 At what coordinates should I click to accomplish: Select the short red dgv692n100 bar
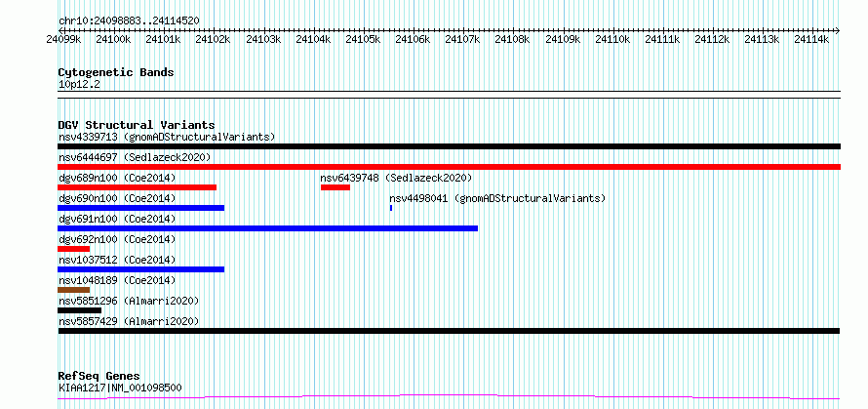(73, 249)
